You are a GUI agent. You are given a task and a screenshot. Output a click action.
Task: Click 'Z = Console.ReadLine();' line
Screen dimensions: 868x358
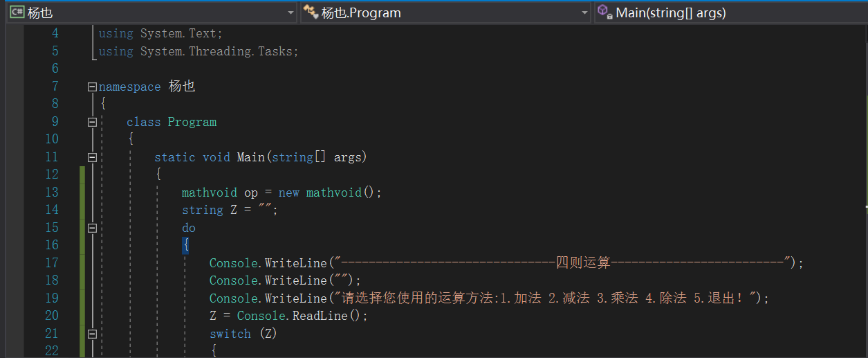coord(288,316)
